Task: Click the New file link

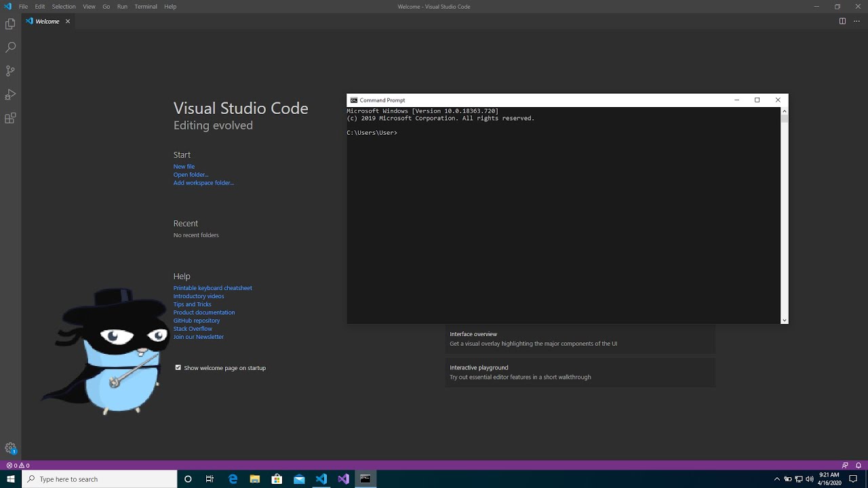Action: 184,167
